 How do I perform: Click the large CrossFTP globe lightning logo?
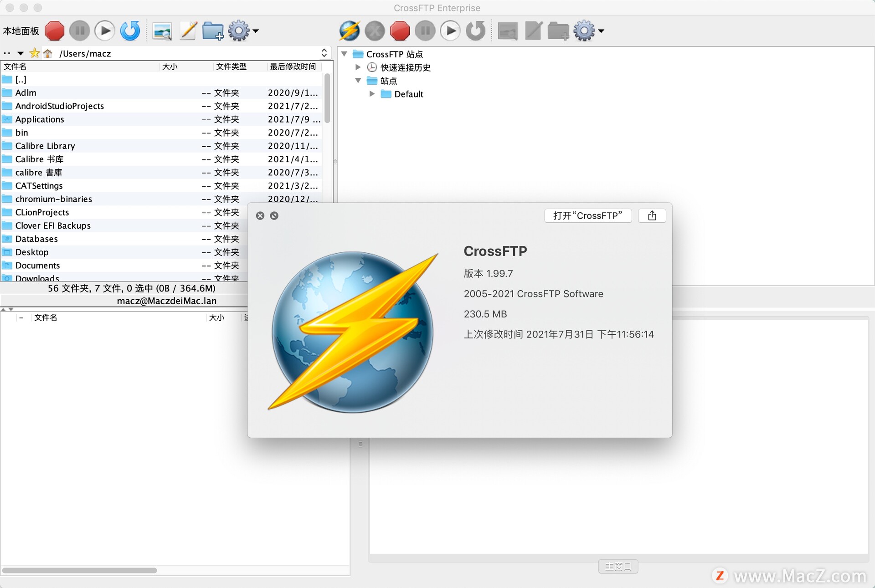tap(353, 332)
